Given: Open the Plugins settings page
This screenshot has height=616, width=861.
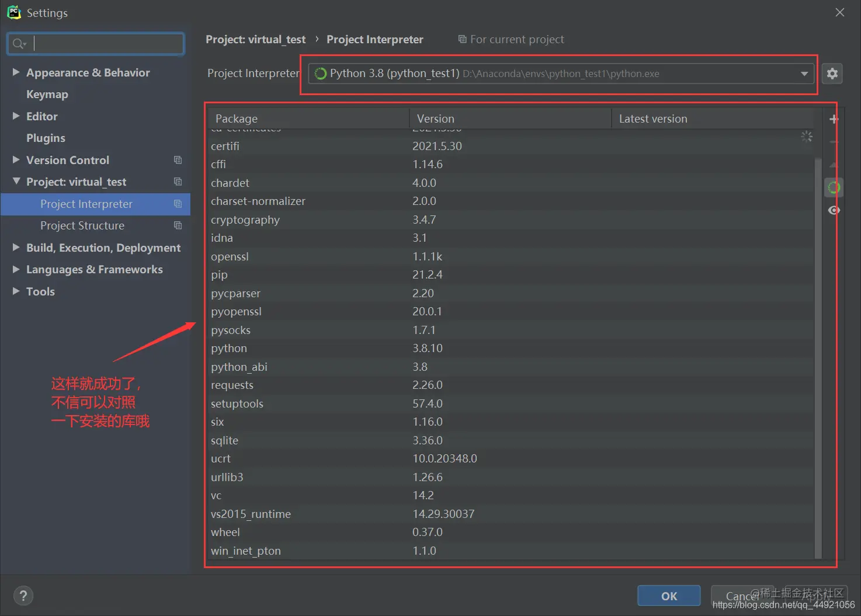Looking at the screenshot, I should point(46,138).
